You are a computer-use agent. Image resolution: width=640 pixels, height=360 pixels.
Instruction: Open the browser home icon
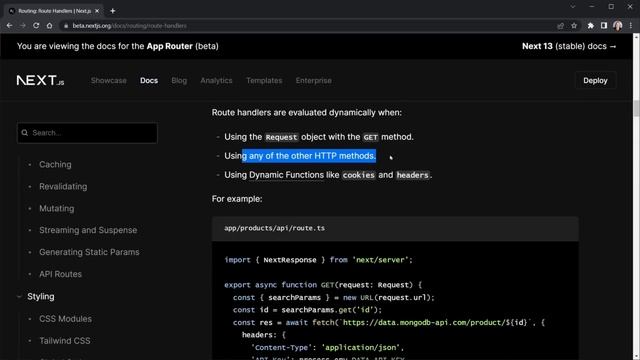[49, 25]
